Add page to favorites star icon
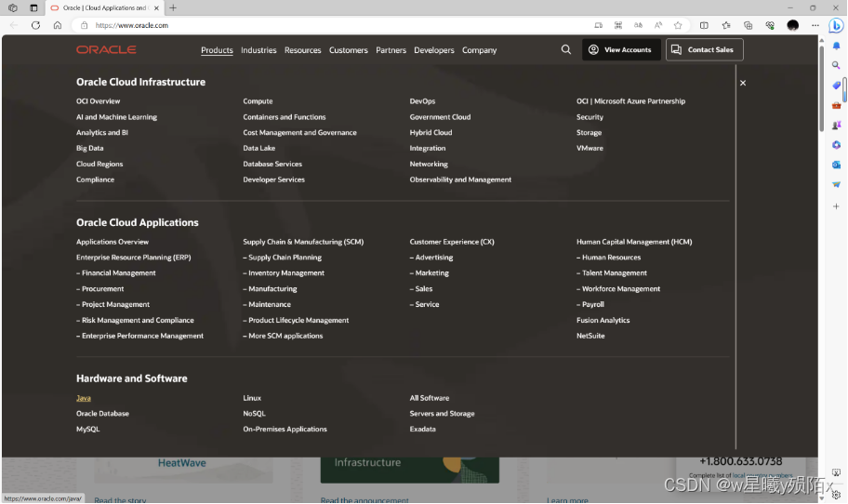 click(x=678, y=25)
